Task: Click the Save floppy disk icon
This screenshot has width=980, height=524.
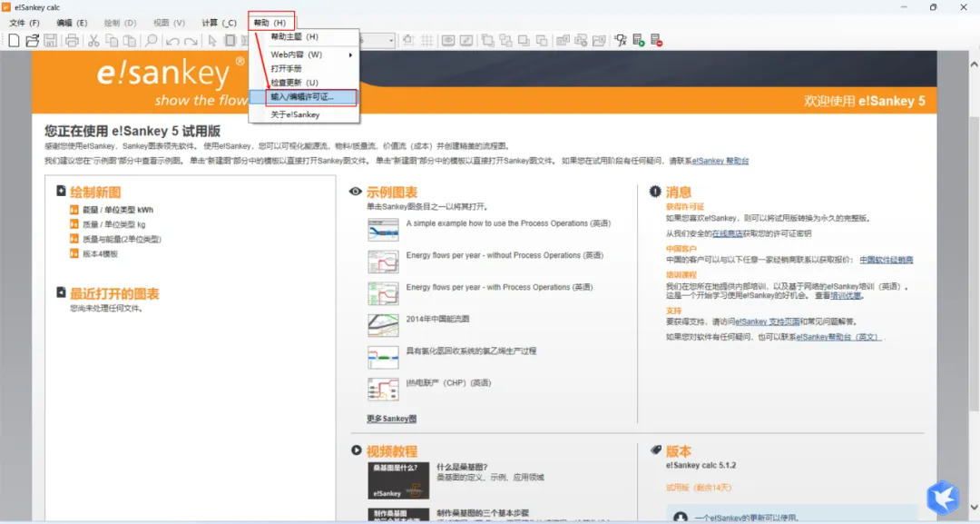Action: pos(50,41)
